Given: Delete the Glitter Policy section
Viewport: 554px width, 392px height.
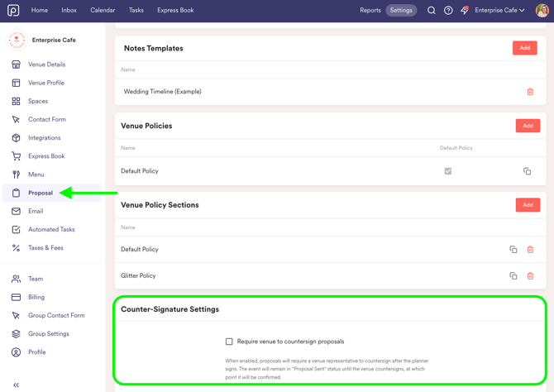Looking at the screenshot, I should (530, 276).
